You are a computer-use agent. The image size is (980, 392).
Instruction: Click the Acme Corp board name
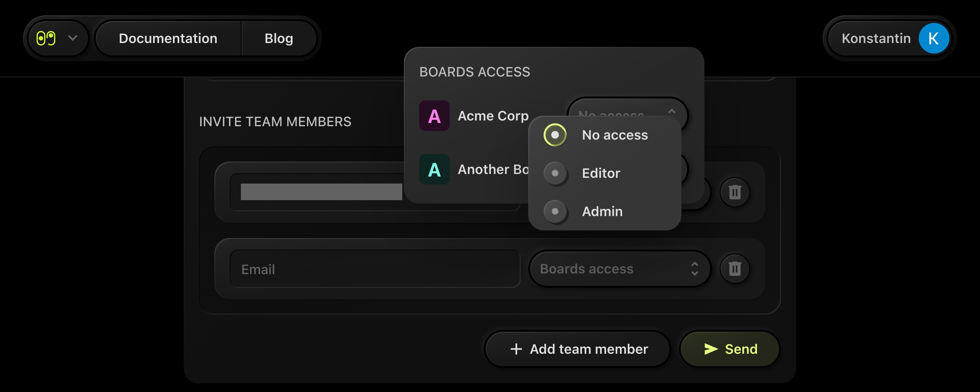pos(493,116)
